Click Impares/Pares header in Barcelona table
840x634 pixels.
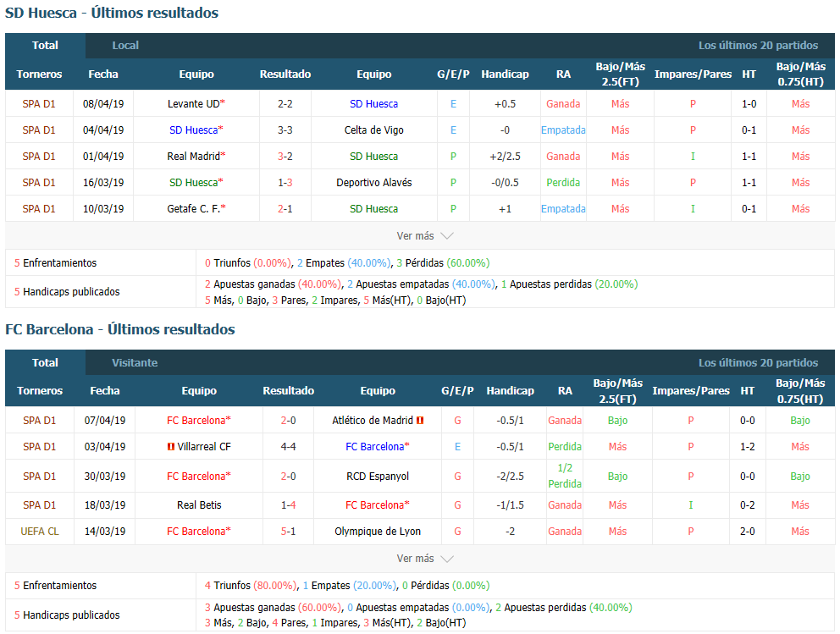click(x=690, y=391)
